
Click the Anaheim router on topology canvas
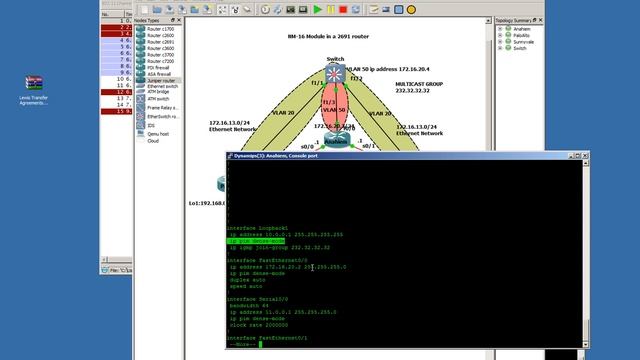336,140
